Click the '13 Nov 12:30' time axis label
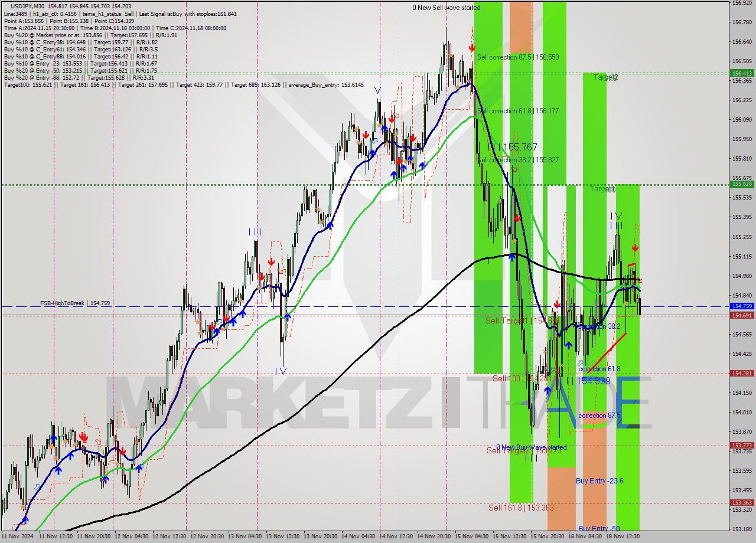Screen dimensions: 756x543 (282, 537)
